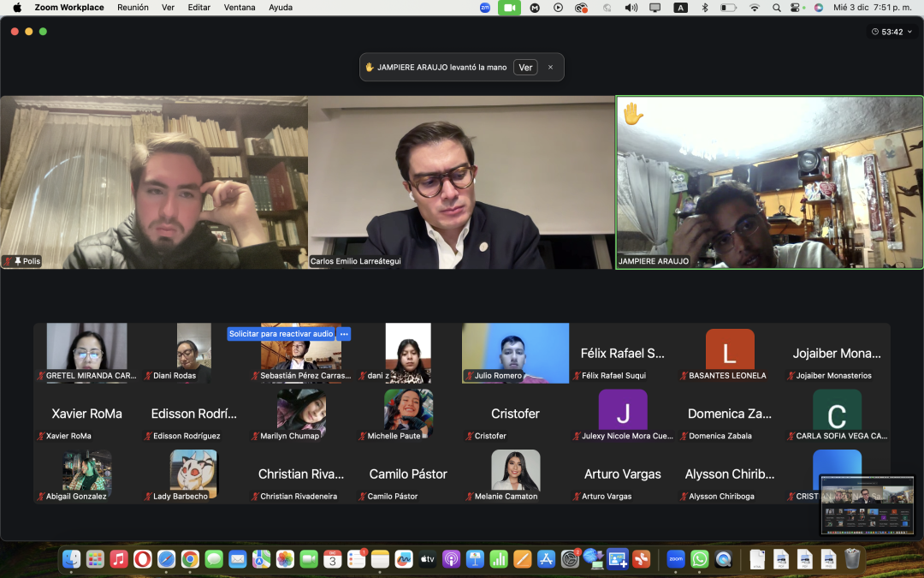Click Solicitar para reactivar audio button
Screen dimensions: 924x578
[x=281, y=334]
